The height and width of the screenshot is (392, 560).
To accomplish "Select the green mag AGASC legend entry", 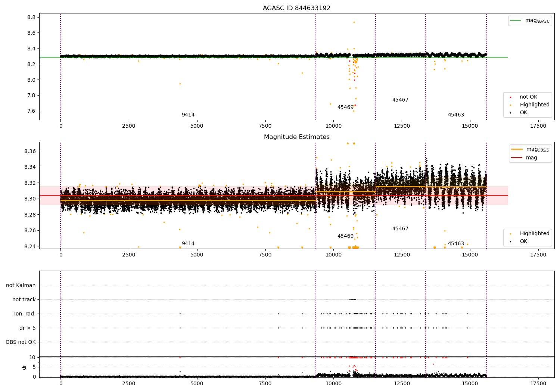I will (530, 21).
